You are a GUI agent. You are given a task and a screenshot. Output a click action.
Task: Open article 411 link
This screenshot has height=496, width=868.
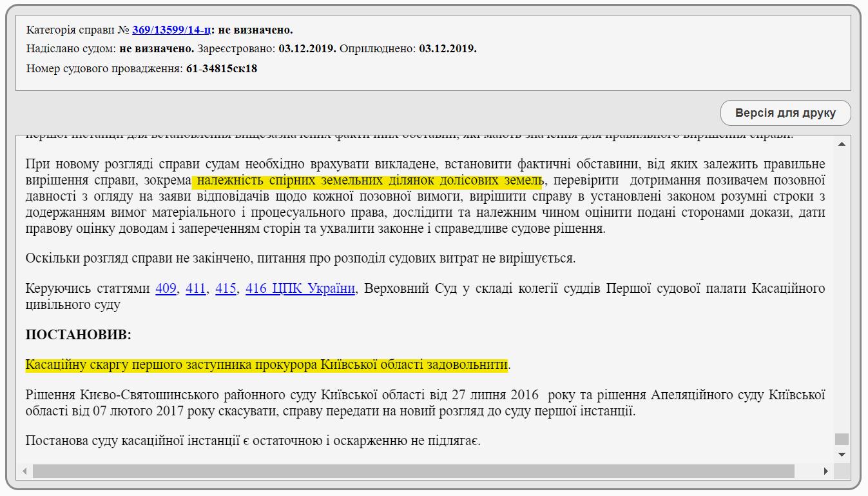pos(196,288)
